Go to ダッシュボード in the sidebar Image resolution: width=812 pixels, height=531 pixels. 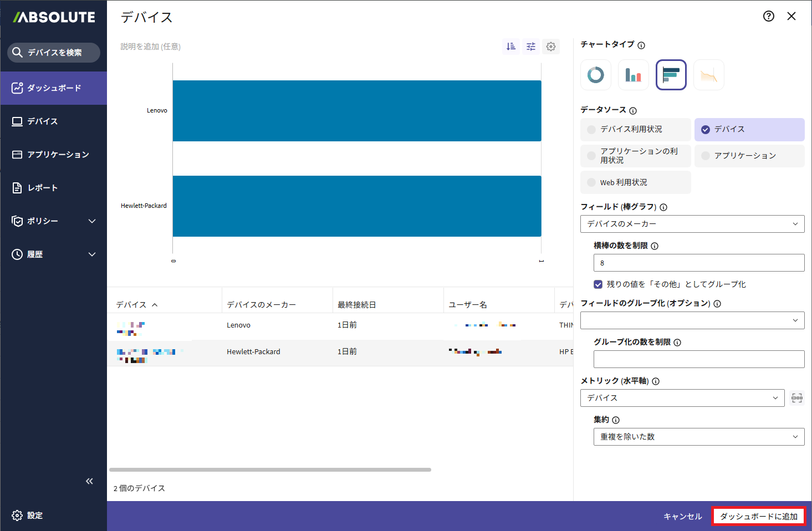click(54, 88)
